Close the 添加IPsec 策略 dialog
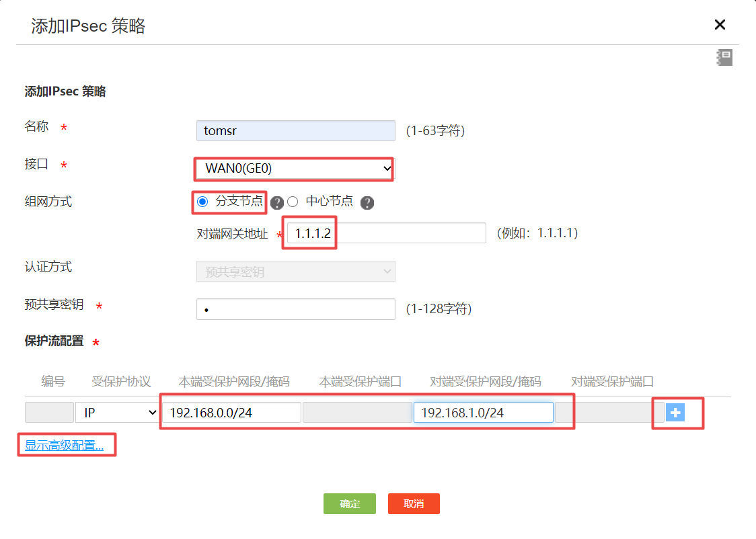Image resolution: width=756 pixels, height=539 pixels. tap(720, 25)
